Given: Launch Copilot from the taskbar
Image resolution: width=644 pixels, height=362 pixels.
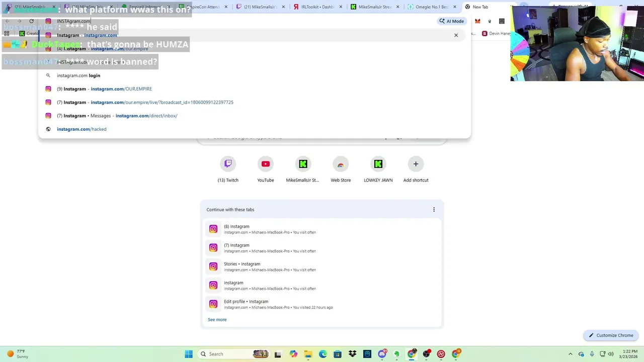Looking at the screenshot, I should pyautogui.click(x=293, y=354).
